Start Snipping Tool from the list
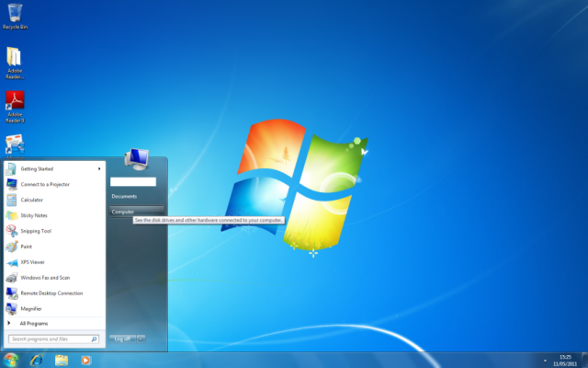The image size is (588, 368). pos(54,231)
